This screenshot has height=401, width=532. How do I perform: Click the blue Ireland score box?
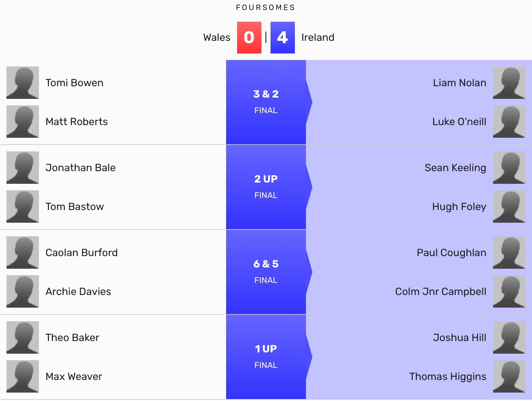coord(283,38)
